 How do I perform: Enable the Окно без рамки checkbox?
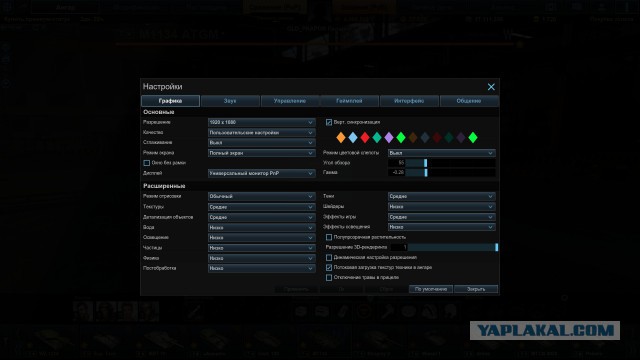click(x=147, y=163)
